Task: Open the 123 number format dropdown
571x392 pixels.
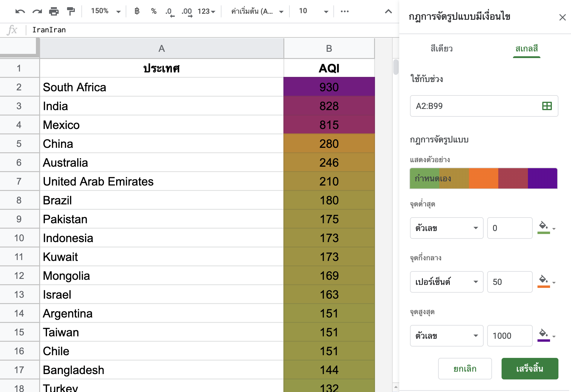Action: click(x=206, y=11)
